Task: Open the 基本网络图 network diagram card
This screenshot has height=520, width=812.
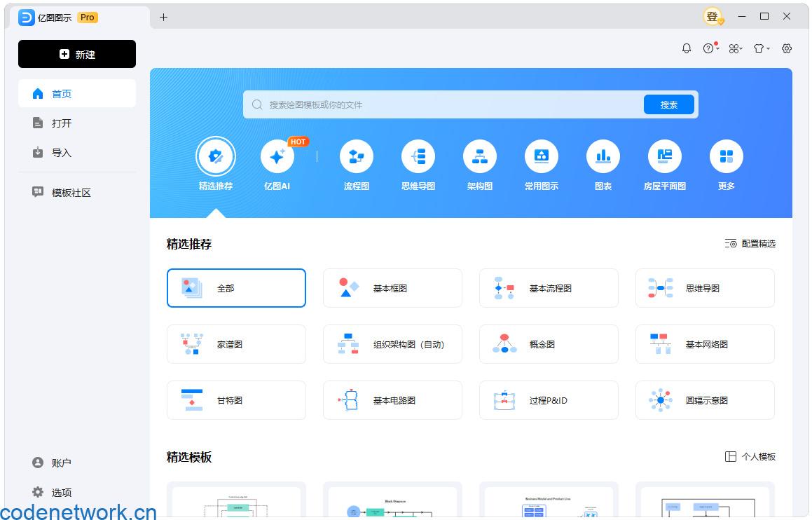Action: tap(705, 344)
